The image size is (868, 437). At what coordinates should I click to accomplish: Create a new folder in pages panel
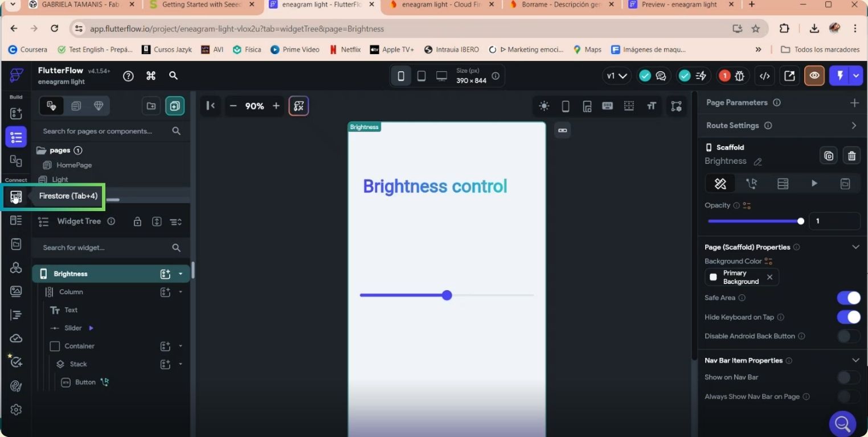click(x=151, y=106)
